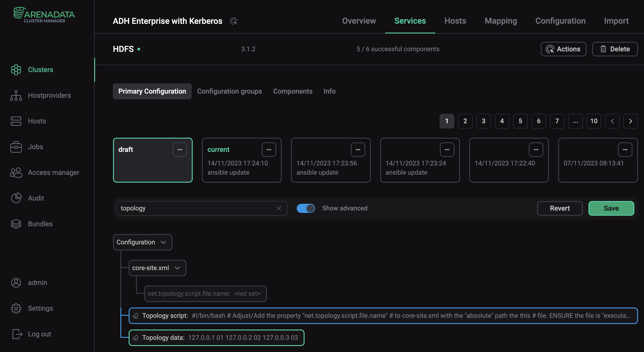
Task: Edit the Topology data value
Action: click(216, 338)
